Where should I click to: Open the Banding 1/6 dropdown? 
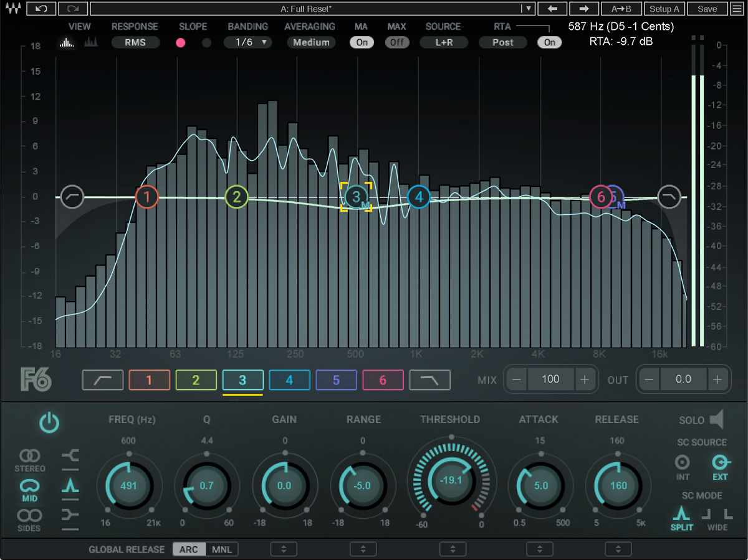248,42
